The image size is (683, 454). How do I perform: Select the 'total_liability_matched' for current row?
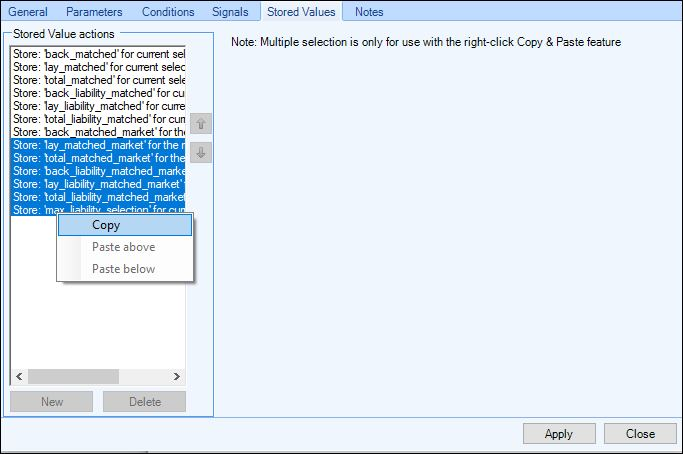pyautogui.click(x=98, y=119)
